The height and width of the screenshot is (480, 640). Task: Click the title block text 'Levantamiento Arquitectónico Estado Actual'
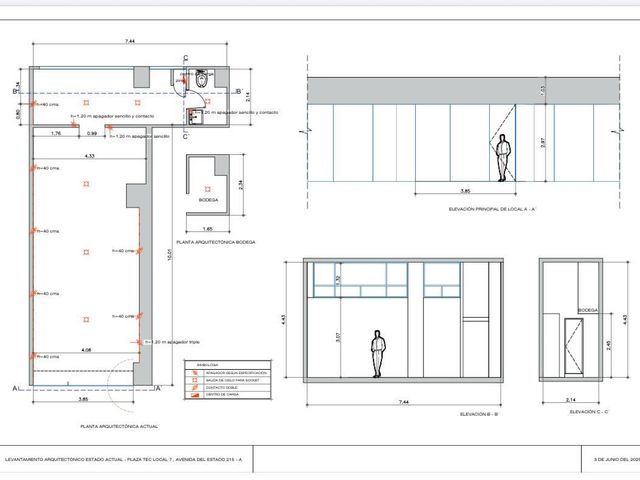point(64,459)
